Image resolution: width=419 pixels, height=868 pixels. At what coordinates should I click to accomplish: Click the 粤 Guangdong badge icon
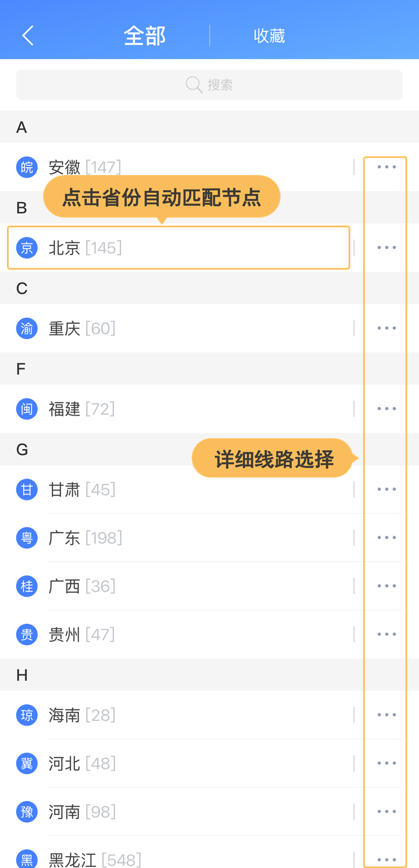point(27,538)
